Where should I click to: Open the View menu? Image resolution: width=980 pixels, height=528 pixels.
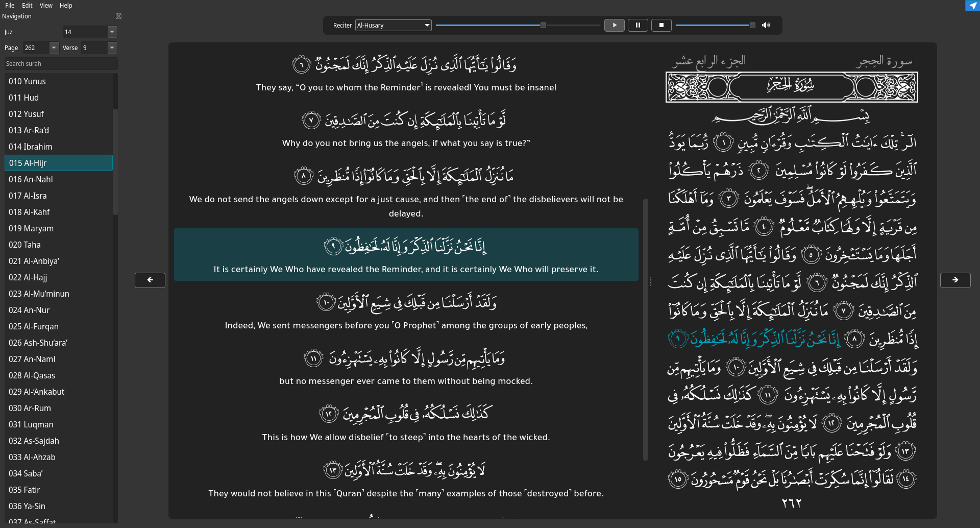point(46,5)
